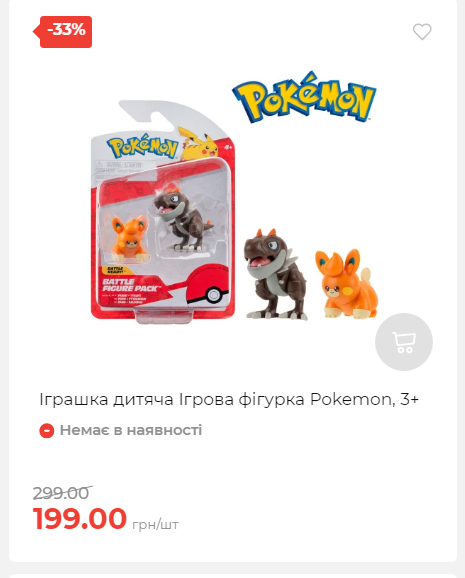Click the Battle Figure Pack label on packaging
This screenshot has width=465, height=578.
130,285
